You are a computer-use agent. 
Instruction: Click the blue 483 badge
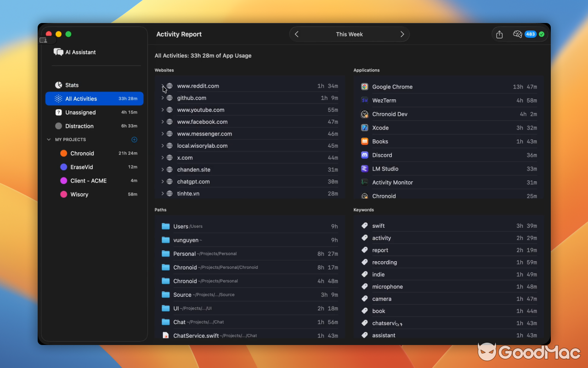point(530,34)
